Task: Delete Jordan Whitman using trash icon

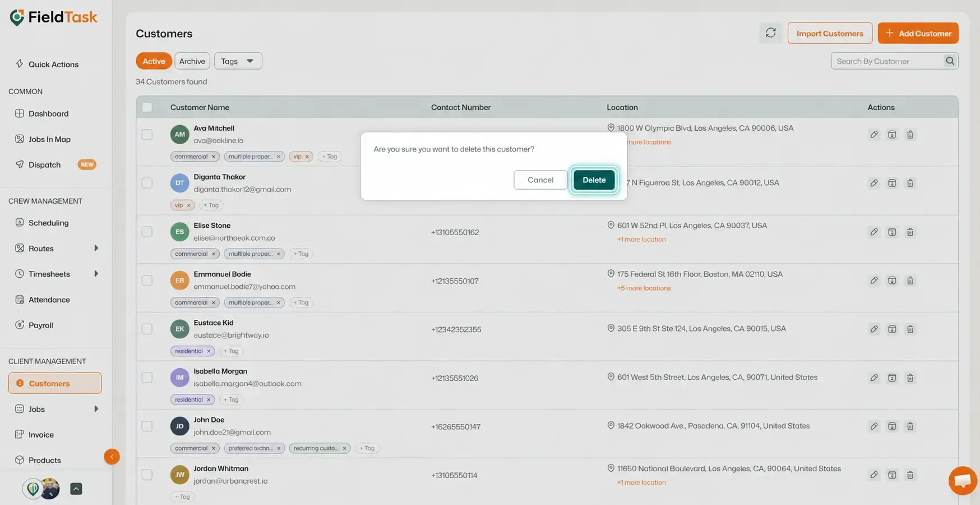Action: [x=910, y=475]
